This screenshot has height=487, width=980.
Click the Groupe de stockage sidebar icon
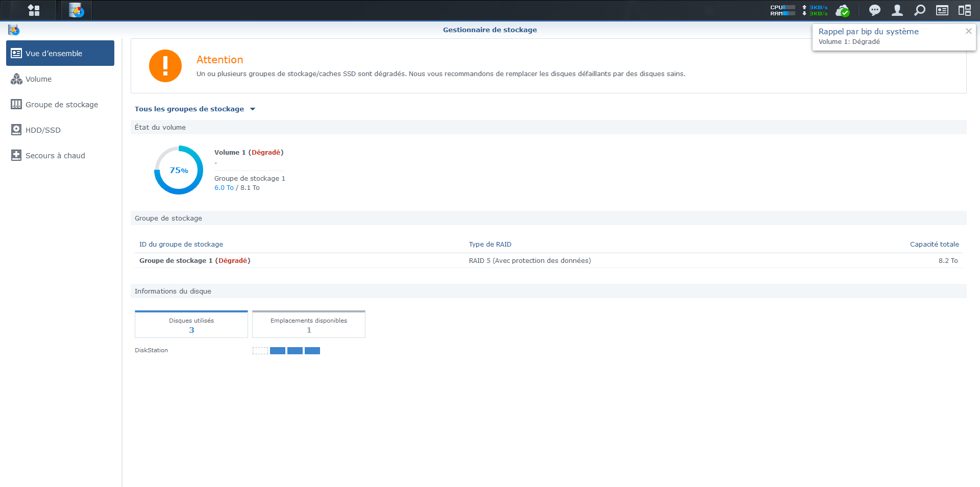point(16,104)
